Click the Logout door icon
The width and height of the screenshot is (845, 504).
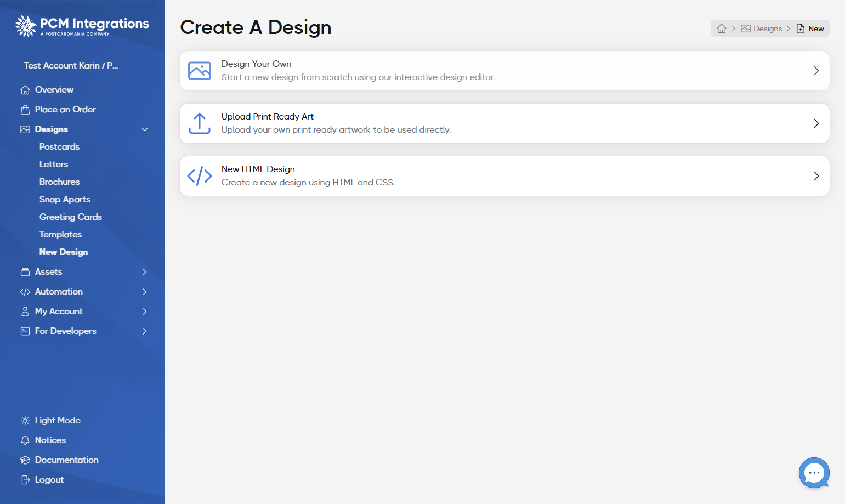(25, 480)
